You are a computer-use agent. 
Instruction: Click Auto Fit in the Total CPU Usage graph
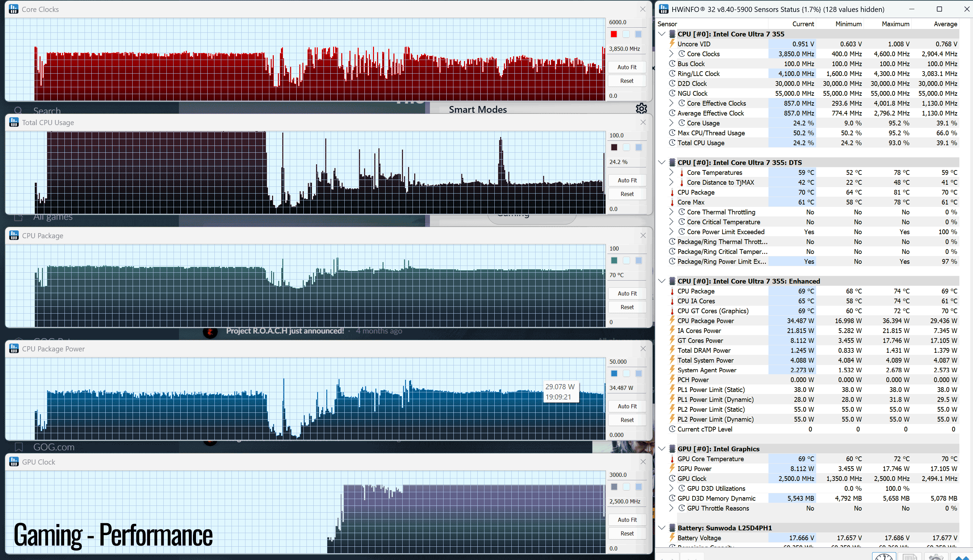(x=627, y=180)
